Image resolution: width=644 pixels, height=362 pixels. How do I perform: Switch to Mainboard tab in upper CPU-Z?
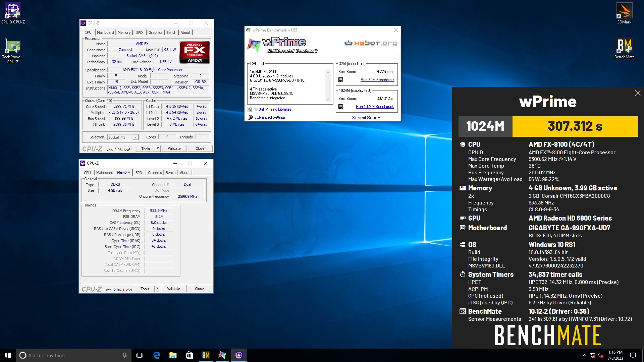tap(105, 33)
